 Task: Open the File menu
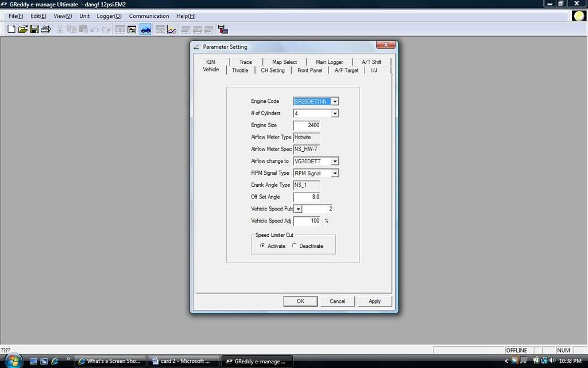point(16,16)
